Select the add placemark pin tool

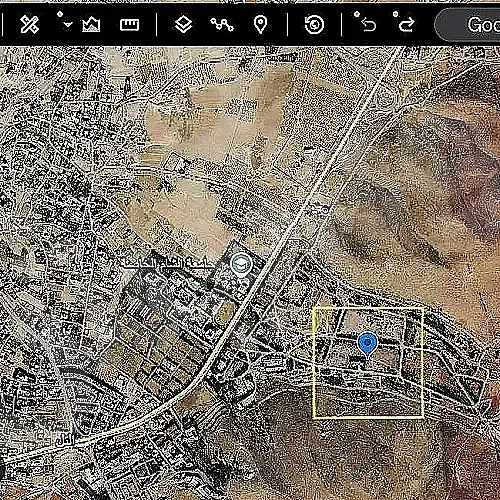(x=260, y=25)
